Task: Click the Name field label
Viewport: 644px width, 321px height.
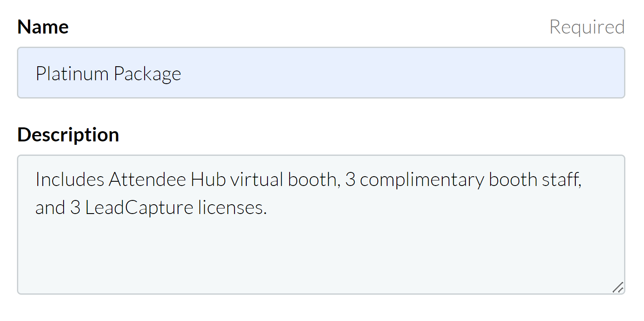Action: pos(42,26)
